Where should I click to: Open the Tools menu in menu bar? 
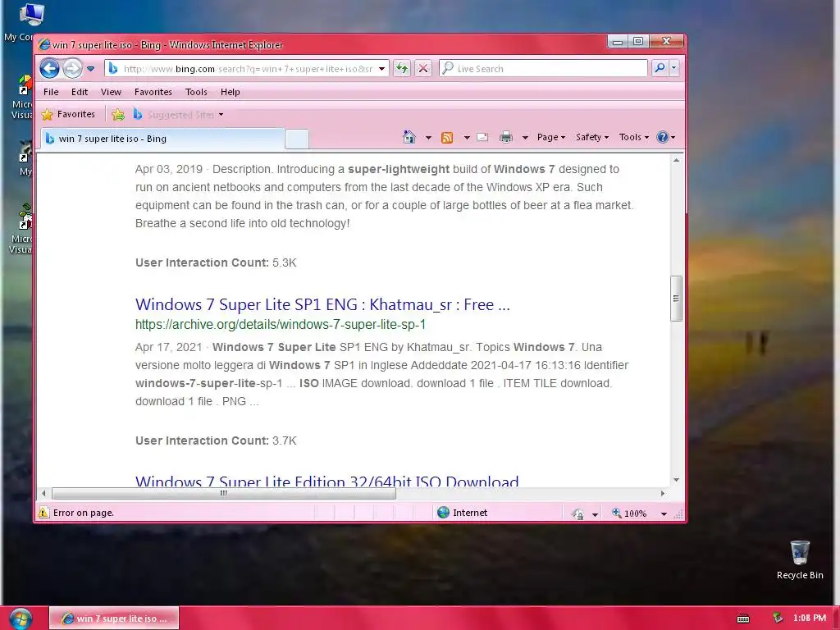(196, 92)
